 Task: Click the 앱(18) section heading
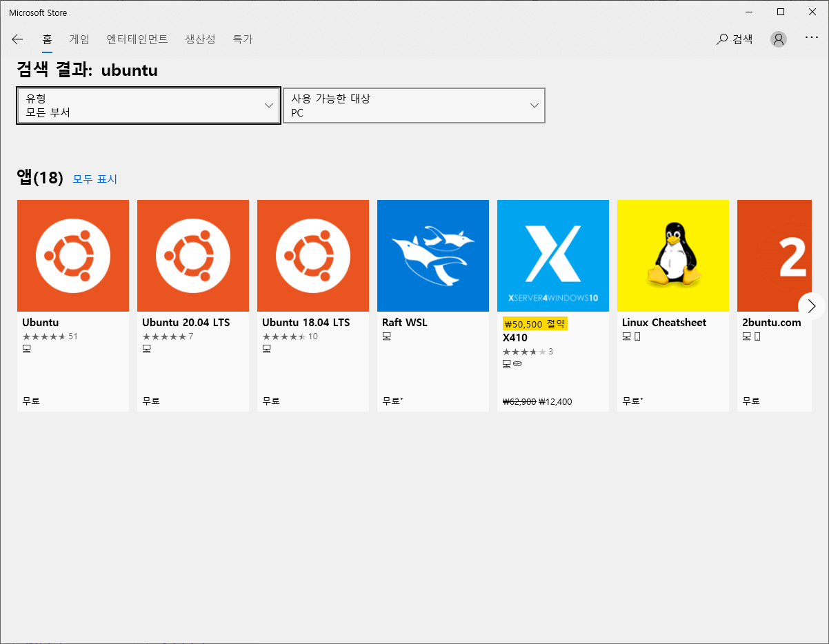pos(40,178)
